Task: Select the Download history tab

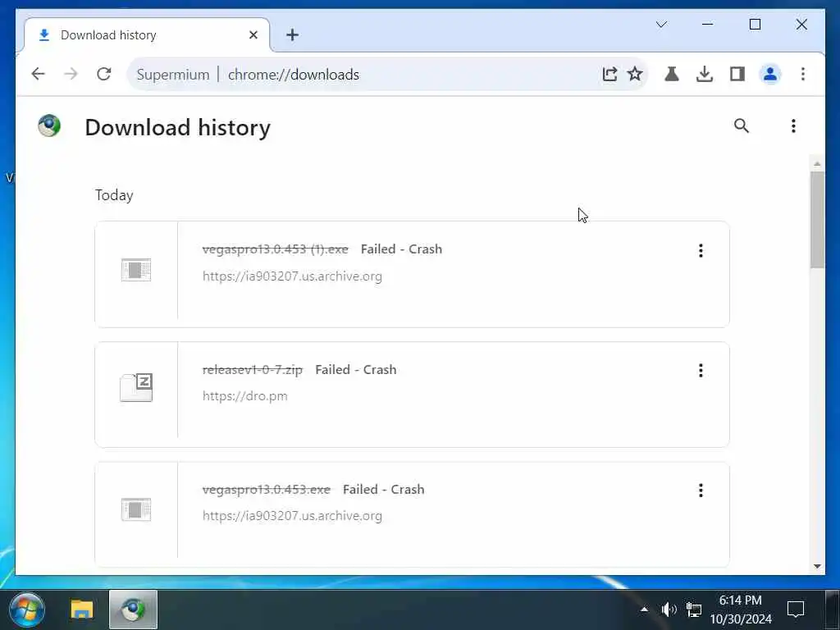Action: [x=146, y=35]
